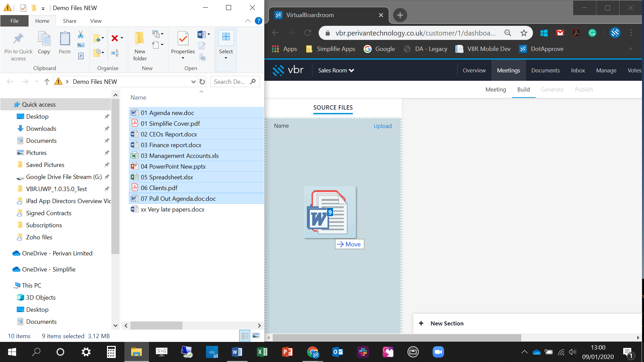
Task: Open Overview tab in vbr
Action: (x=474, y=70)
